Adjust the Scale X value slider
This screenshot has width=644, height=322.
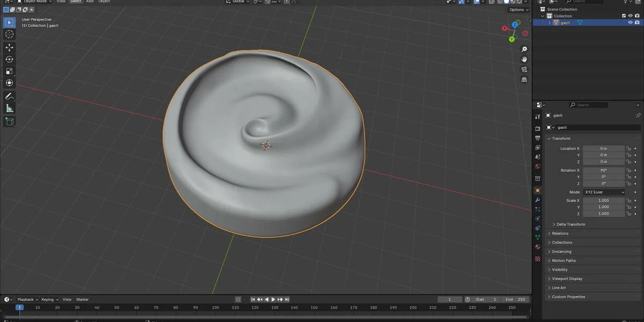(604, 200)
